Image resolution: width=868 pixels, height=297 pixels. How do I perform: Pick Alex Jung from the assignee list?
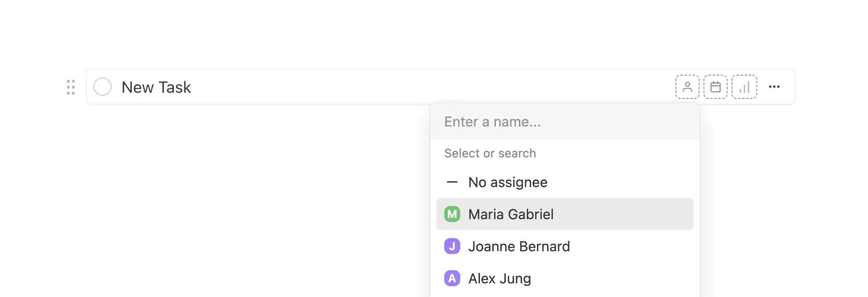(x=499, y=278)
